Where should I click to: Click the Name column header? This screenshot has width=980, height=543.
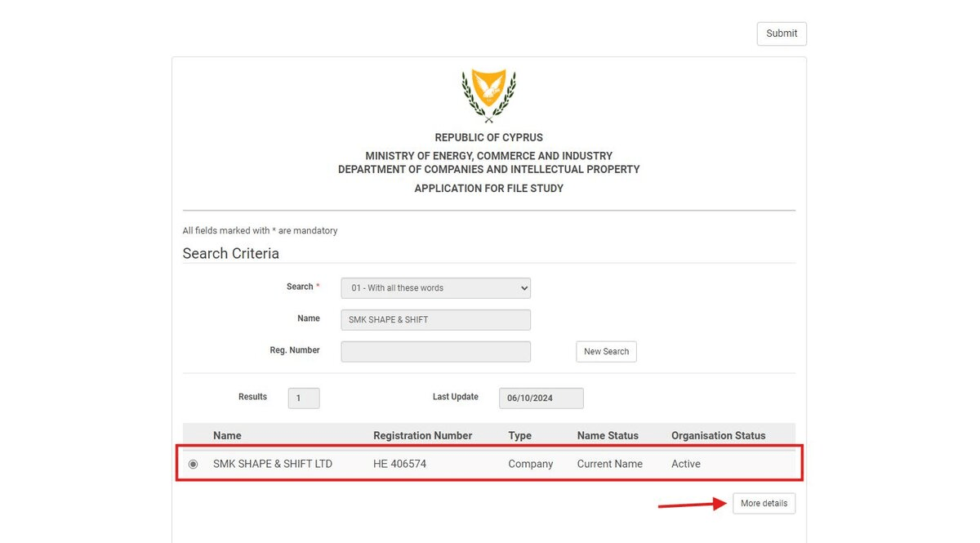click(x=227, y=435)
